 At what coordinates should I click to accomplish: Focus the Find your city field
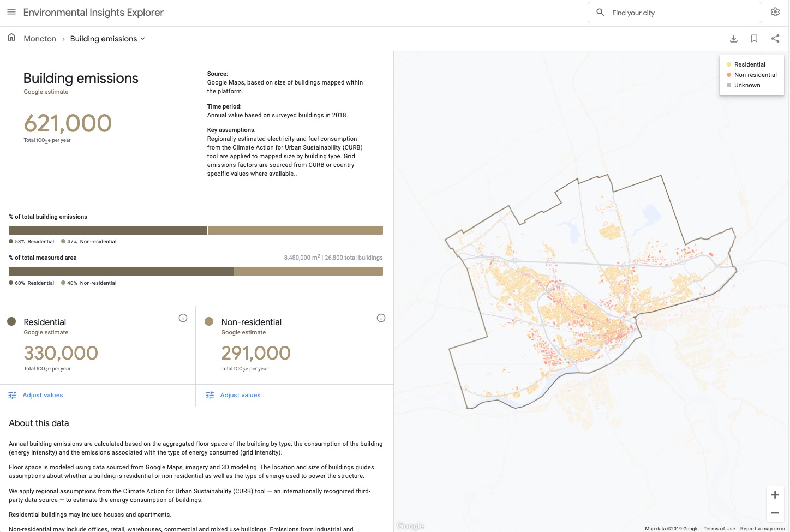tap(675, 13)
